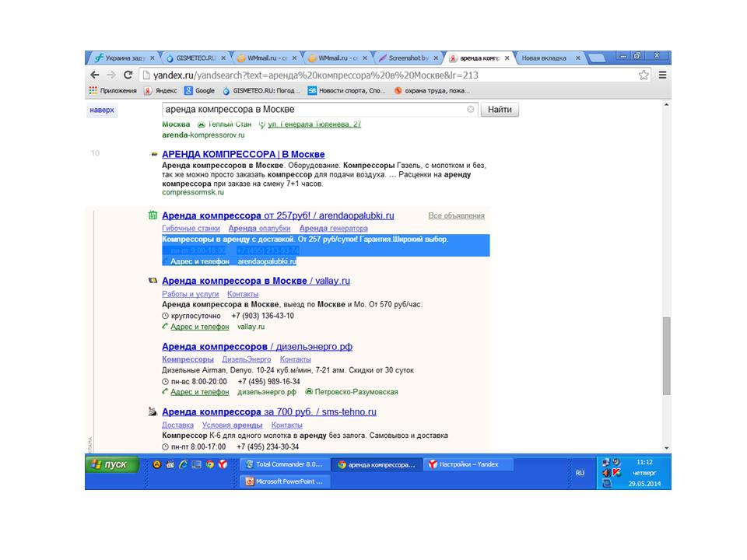This screenshot has height=560, width=747.
Task: Close the Screenshot by tab
Action: (x=436, y=58)
